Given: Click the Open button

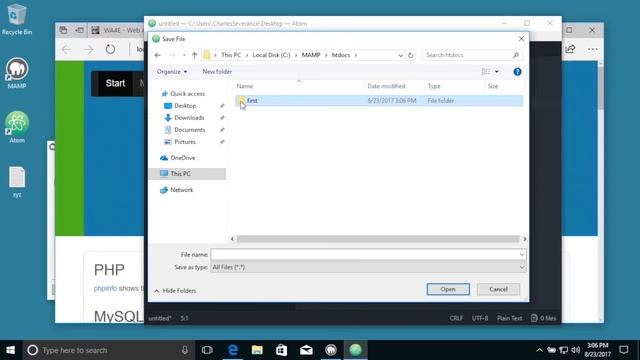Looking at the screenshot, I should pyautogui.click(x=448, y=289).
